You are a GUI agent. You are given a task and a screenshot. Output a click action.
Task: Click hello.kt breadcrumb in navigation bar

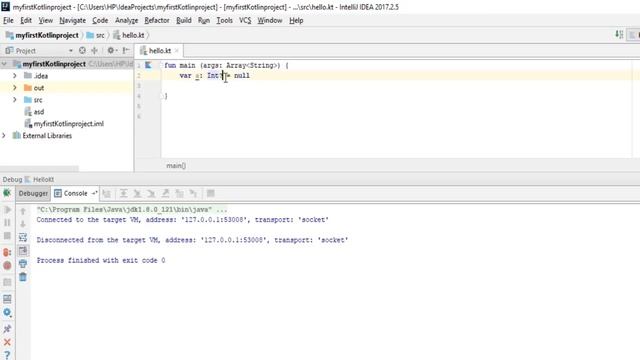pyautogui.click(x=129, y=36)
